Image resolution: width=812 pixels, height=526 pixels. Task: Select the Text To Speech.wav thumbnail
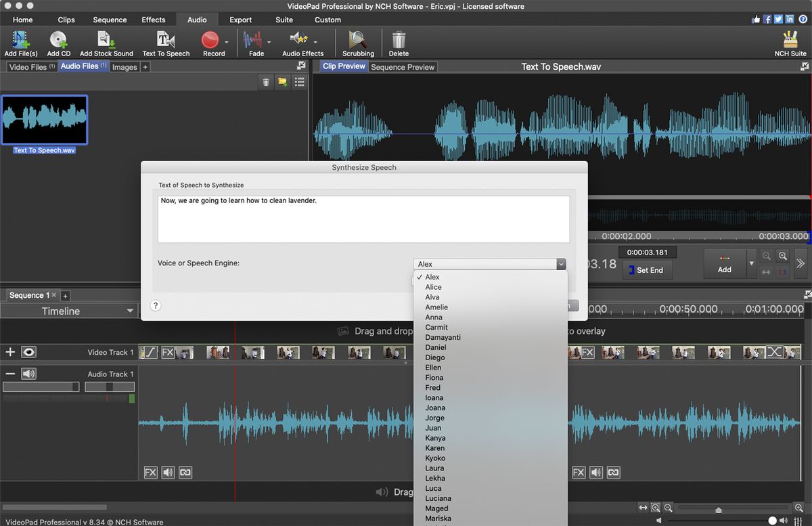coord(44,119)
